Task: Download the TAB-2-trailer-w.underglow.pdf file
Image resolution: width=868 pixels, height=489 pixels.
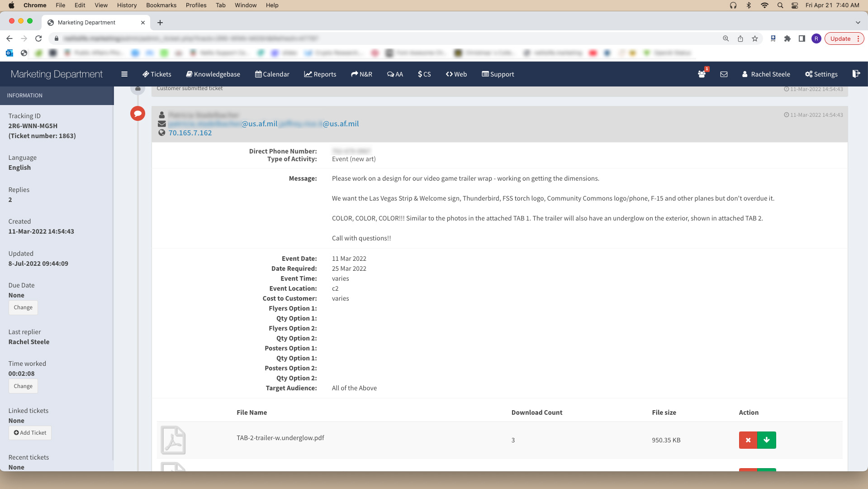Action: 767,440
